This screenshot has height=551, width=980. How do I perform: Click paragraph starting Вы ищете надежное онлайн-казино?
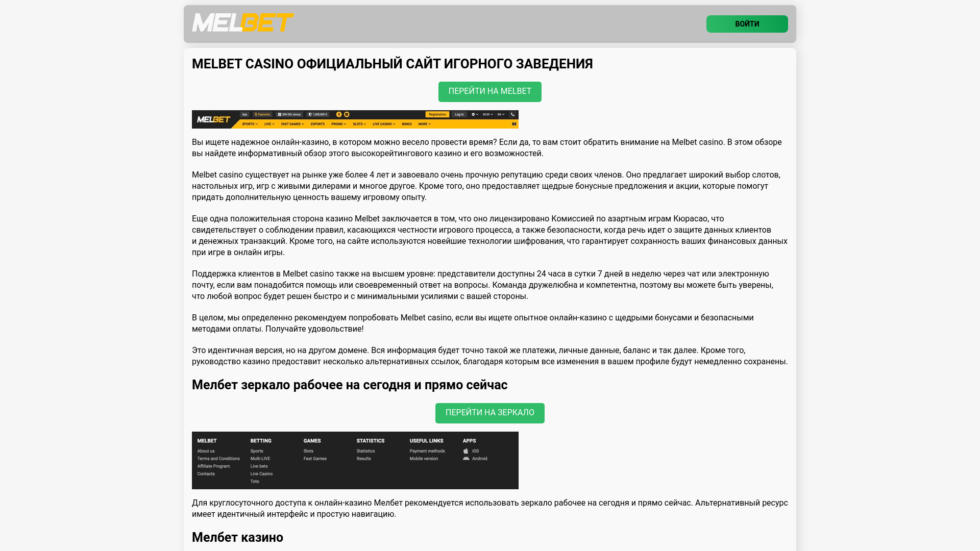(487, 148)
